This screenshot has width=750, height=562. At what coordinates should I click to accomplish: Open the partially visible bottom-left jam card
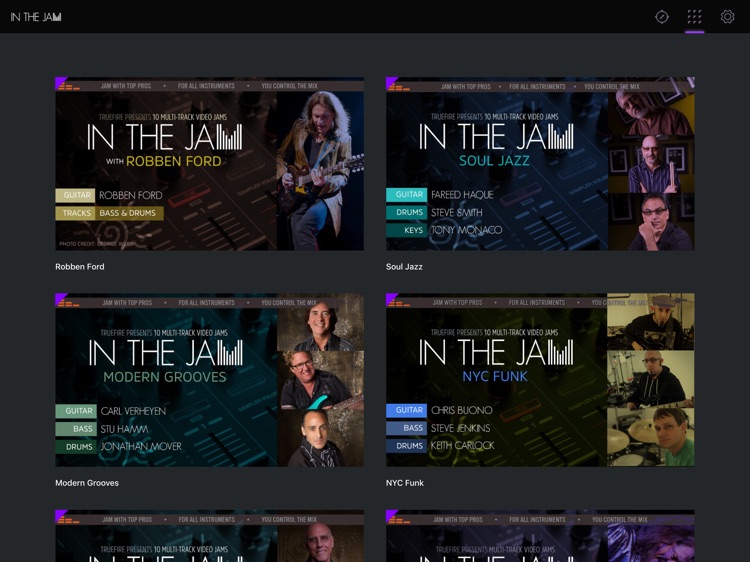[x=210, y=536]
